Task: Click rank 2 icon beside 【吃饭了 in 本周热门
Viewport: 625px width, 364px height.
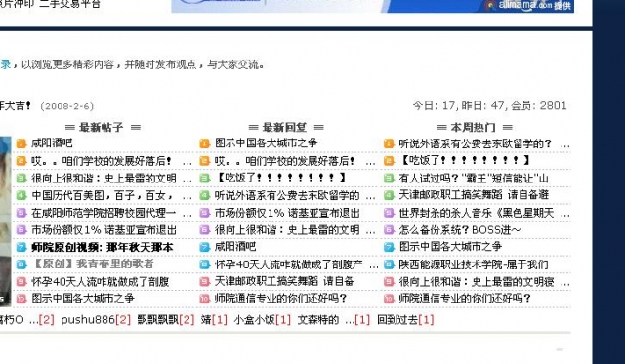Action: point(389,161)
